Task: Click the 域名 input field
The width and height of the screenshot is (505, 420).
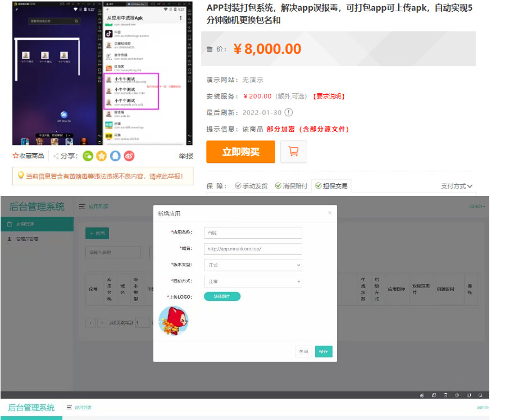Action: [253, 249]
